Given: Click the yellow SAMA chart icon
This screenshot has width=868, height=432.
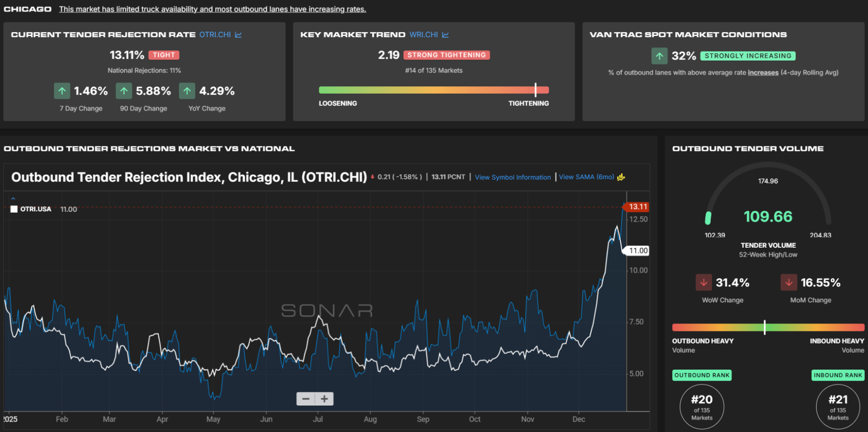Looking at the screenshot, I should tap(621, 177).
